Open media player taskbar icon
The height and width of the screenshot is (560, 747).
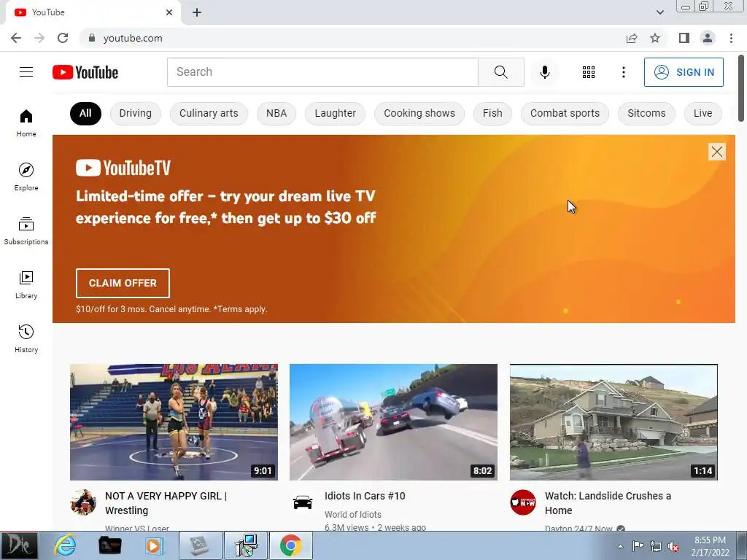(x=154, y=545)
